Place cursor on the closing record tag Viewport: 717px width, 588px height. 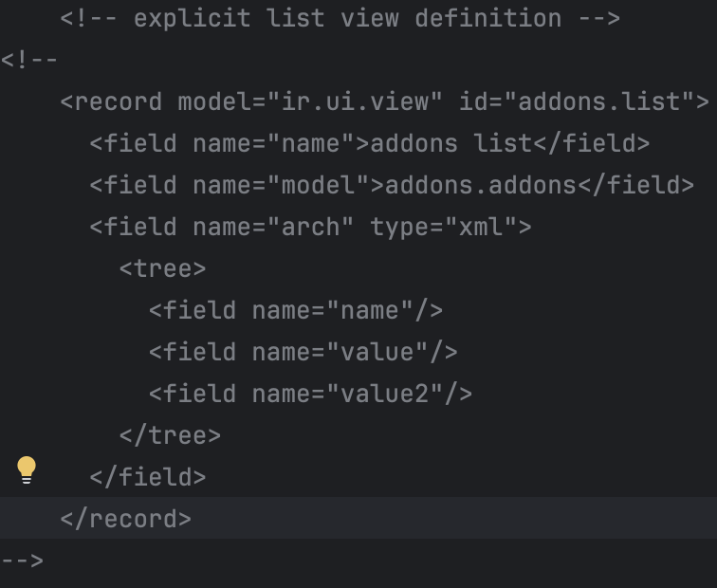pyautogui.click(x=126, y=519)
